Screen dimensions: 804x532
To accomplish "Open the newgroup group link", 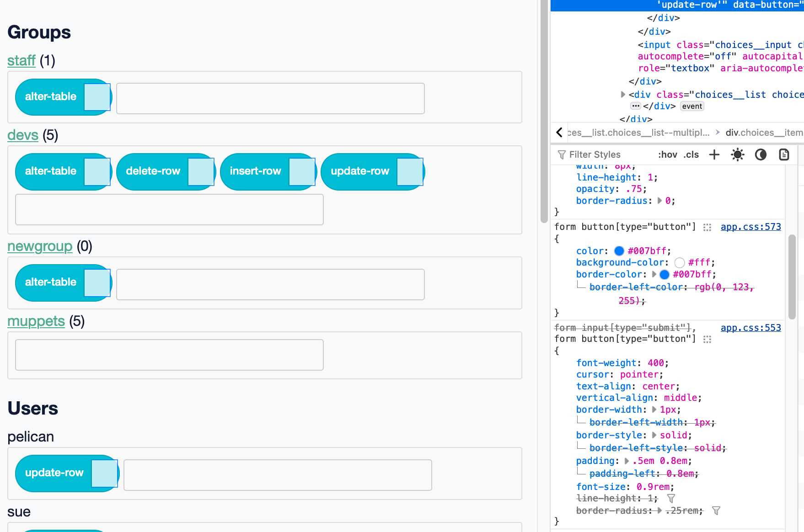I will tap(40, 246).
